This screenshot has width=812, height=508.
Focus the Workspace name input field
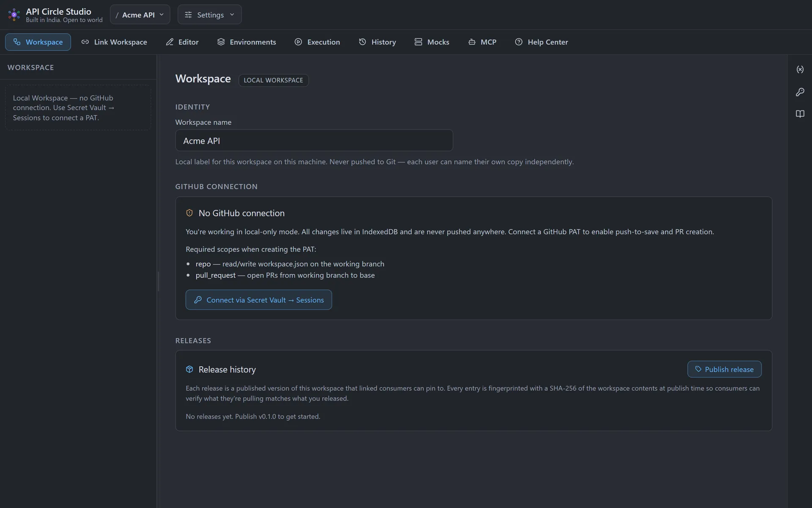pyautogui.click(x=314, y=141)
